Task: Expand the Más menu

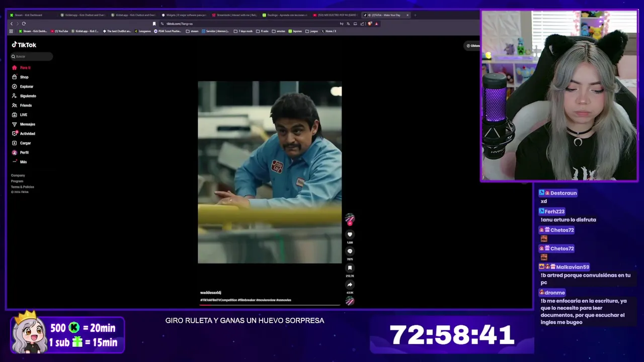Action: 20,162
